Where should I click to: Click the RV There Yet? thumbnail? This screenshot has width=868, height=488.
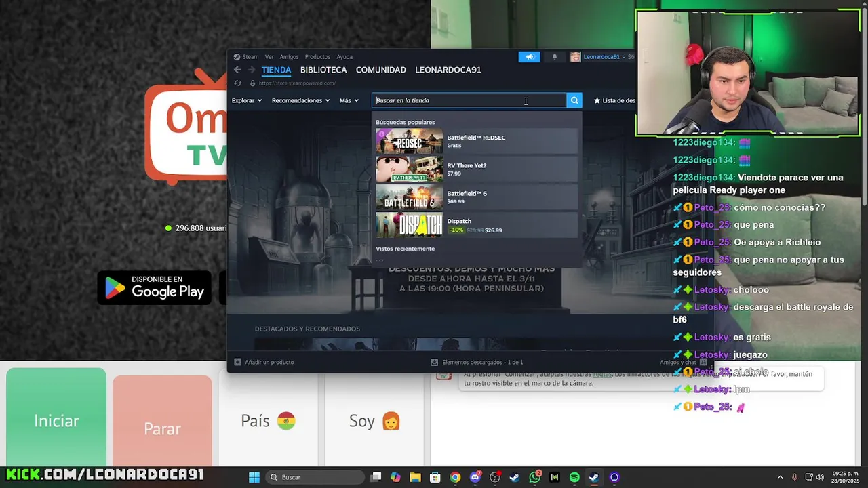(410, 169)
